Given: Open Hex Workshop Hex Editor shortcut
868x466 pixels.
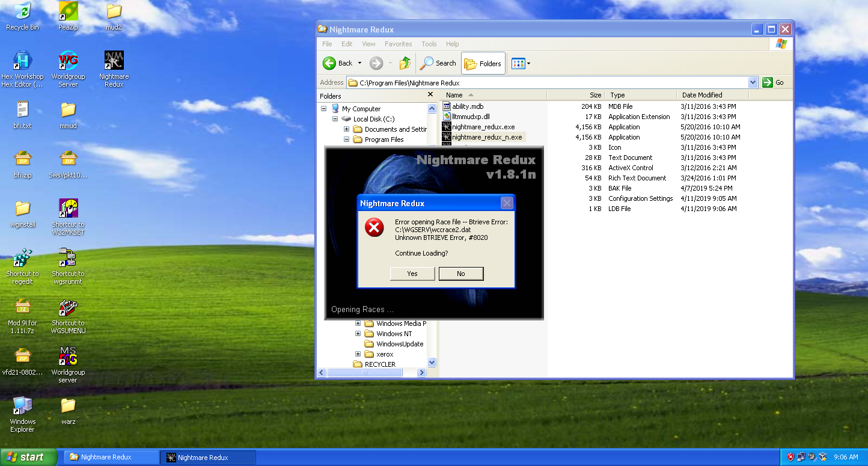Looking at the screenshot, I should 22,61.
